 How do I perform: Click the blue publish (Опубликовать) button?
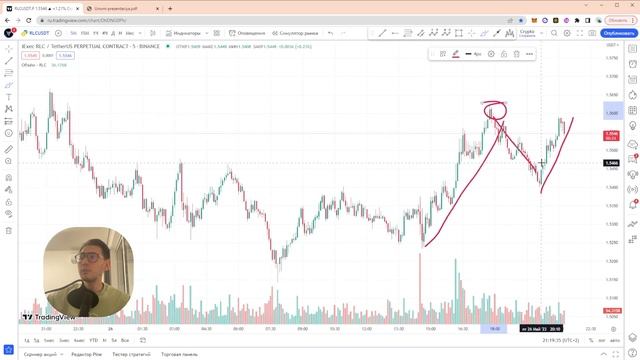coord(619,33)
